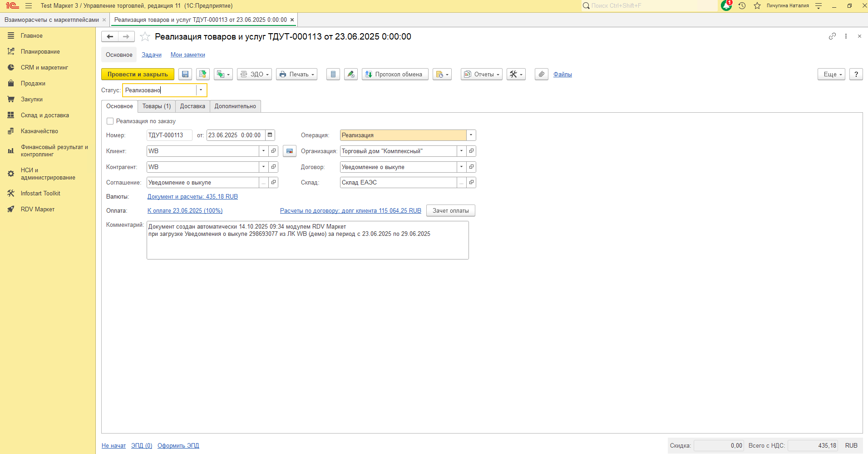Viewport: 868px width, 454px height.
Task: Switch to the Дополнительно tab
Action: [235, 106]
